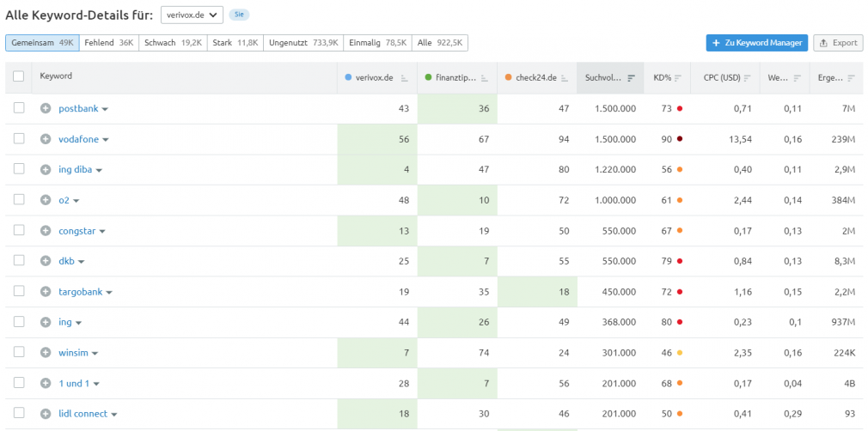The height and width of the screenshot is (431, 868).
Task: Open the lidl connect keyword link
Action: coord(83,413)
